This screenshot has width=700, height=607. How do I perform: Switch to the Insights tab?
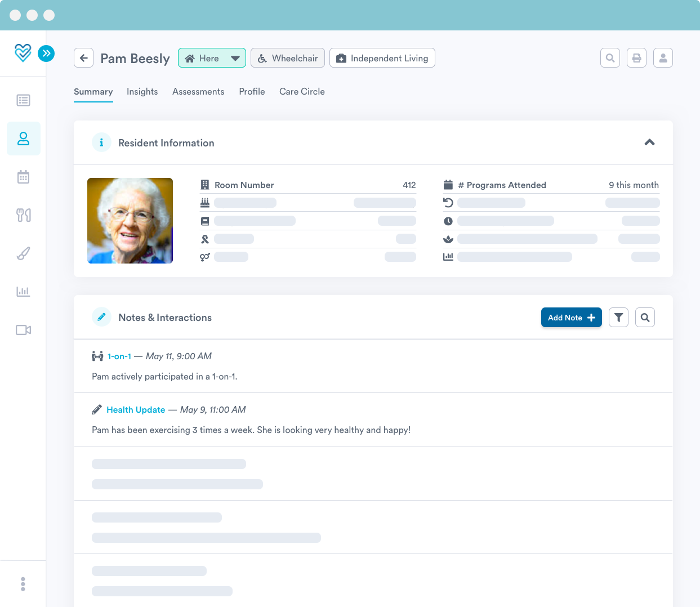[142, 92]
